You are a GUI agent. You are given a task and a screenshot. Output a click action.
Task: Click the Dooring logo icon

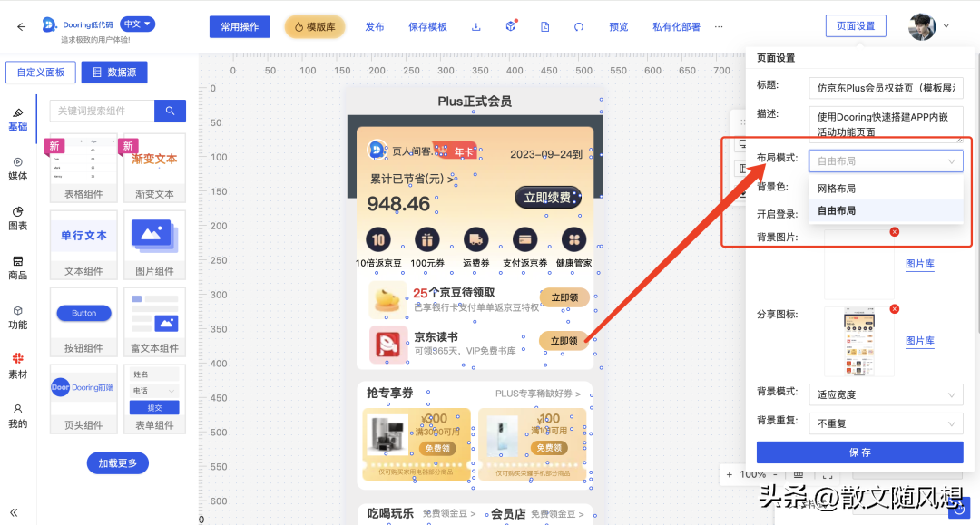pos(49,24)
